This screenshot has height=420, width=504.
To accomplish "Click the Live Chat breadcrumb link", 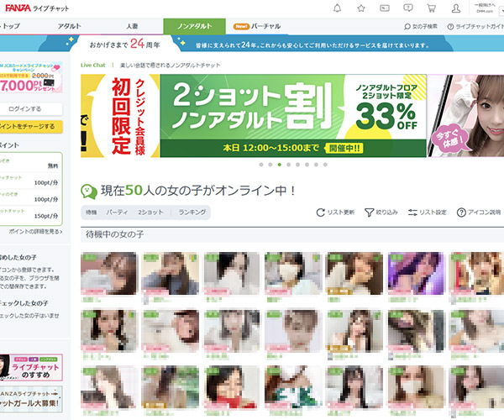I will coord(93,66).
